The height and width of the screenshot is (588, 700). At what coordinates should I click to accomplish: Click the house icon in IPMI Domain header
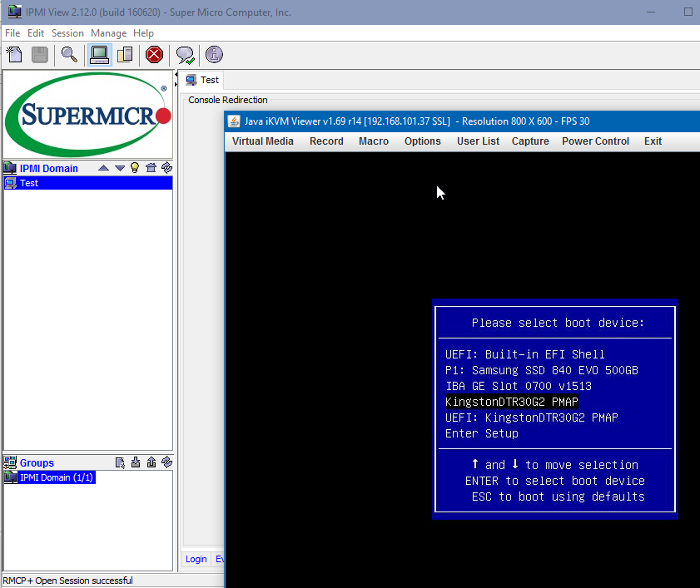click(x=151, y=168)
